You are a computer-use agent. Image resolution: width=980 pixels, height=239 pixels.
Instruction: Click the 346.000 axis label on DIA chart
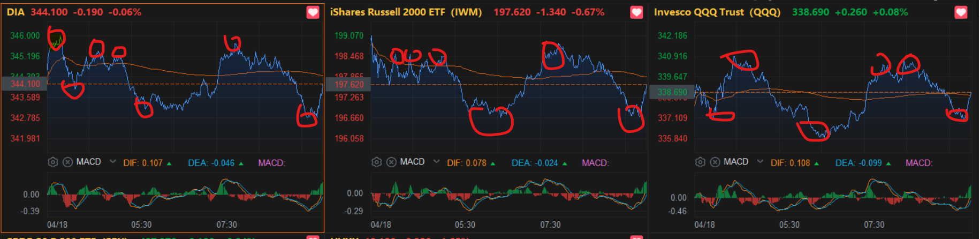pos(25,36)
